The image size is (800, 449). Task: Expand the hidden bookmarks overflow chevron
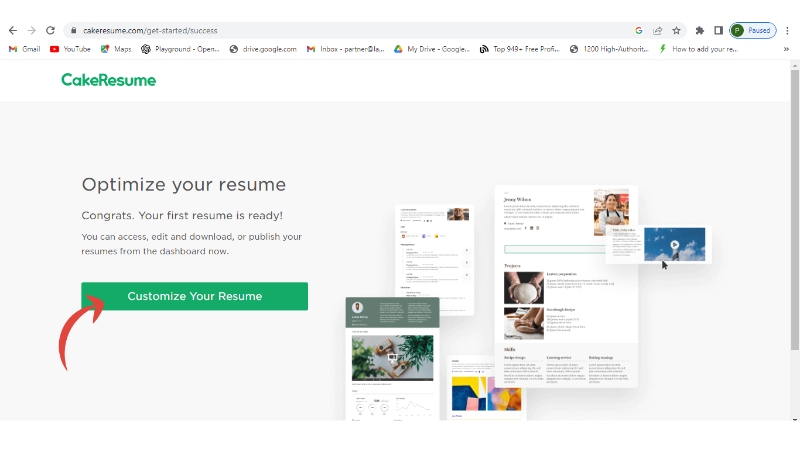pos(786,49)
